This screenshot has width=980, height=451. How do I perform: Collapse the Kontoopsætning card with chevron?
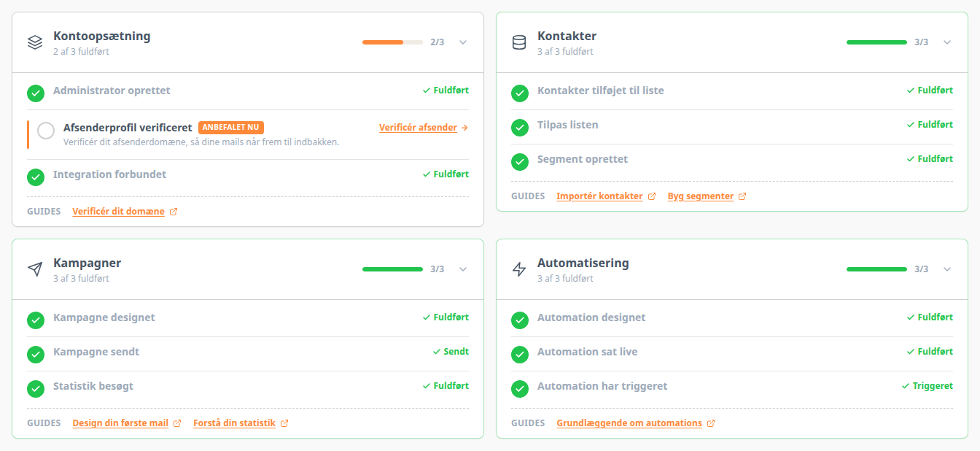(463, 42)
